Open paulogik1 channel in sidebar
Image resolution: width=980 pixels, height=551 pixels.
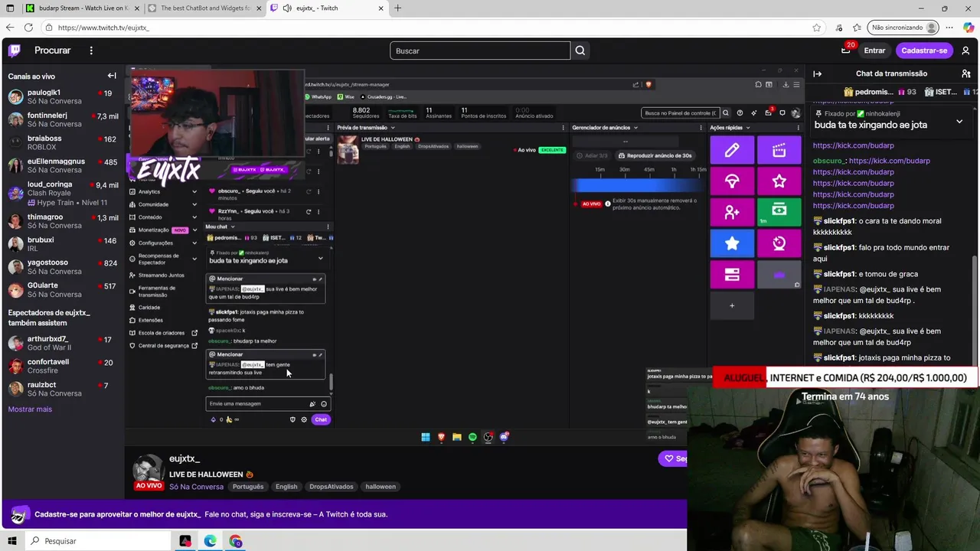[62, 96]
